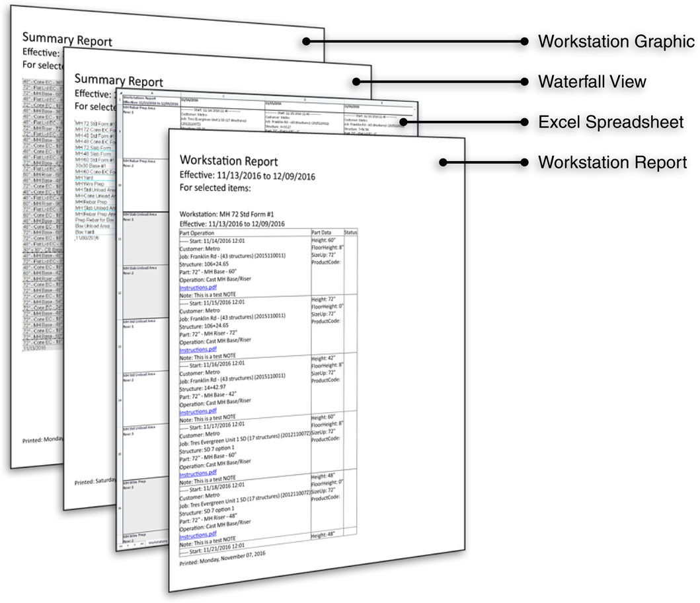Open Instructions.pdf link under the 11/14/2016 entry
700x603 pixels.
tap(198, 288)
